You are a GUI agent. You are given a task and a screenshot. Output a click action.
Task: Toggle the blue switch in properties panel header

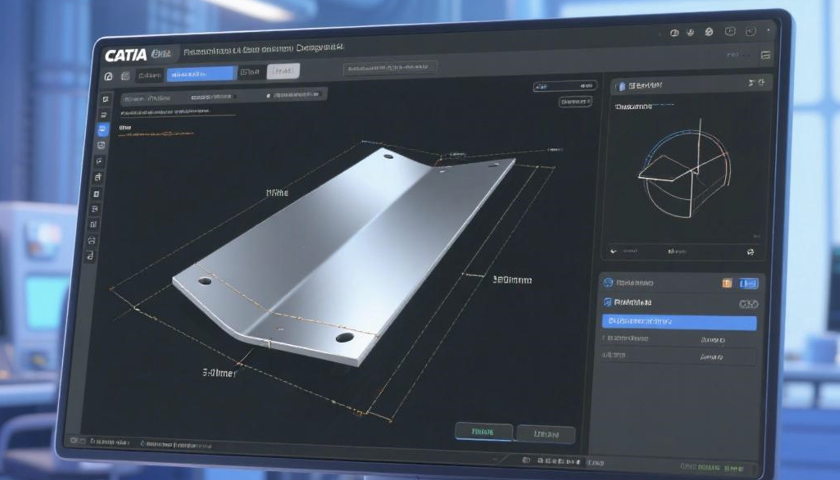click(x=748, y=283)
